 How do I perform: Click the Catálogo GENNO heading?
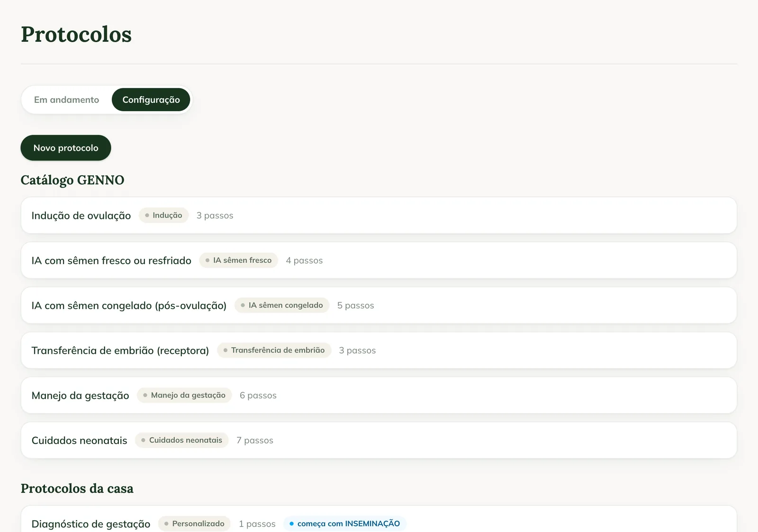[72, 180]
